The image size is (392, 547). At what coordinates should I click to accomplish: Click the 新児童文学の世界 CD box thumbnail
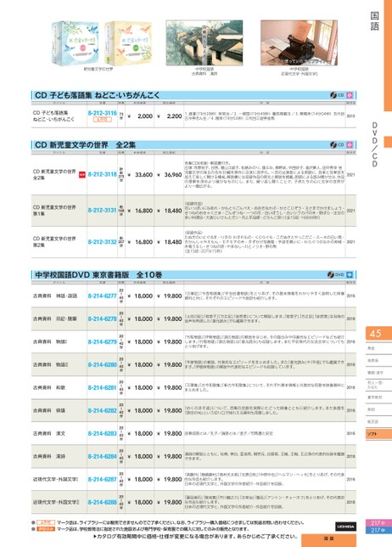point(101,43)
